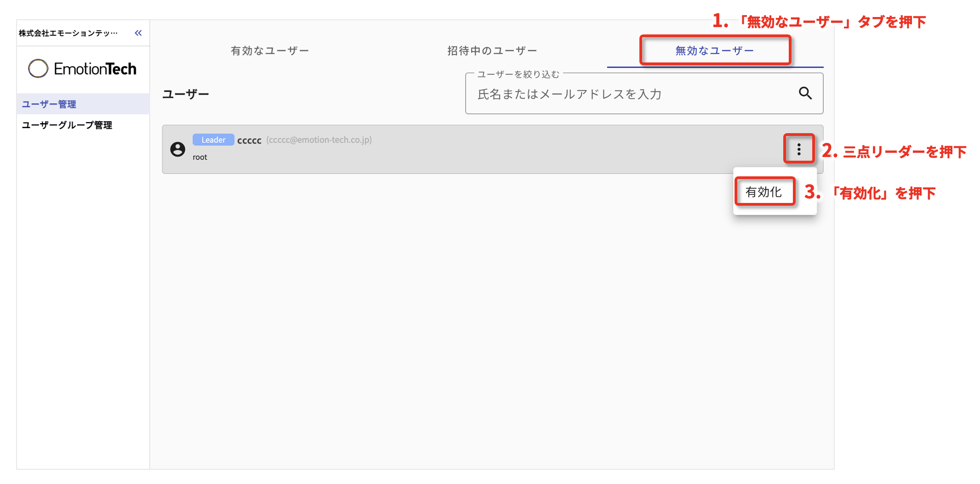Image resolution: width=980 pixels, height=484 pixels.
Task: Open the three-dot menu for ccccc
Action: (799, 149)
